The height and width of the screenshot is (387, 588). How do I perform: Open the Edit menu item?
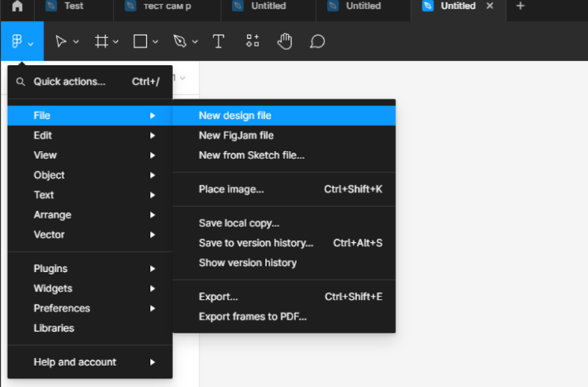pyautogui.click(x=90, y=135)
